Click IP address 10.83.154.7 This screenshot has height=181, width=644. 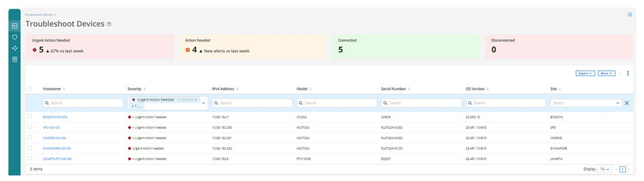[220, 117]
